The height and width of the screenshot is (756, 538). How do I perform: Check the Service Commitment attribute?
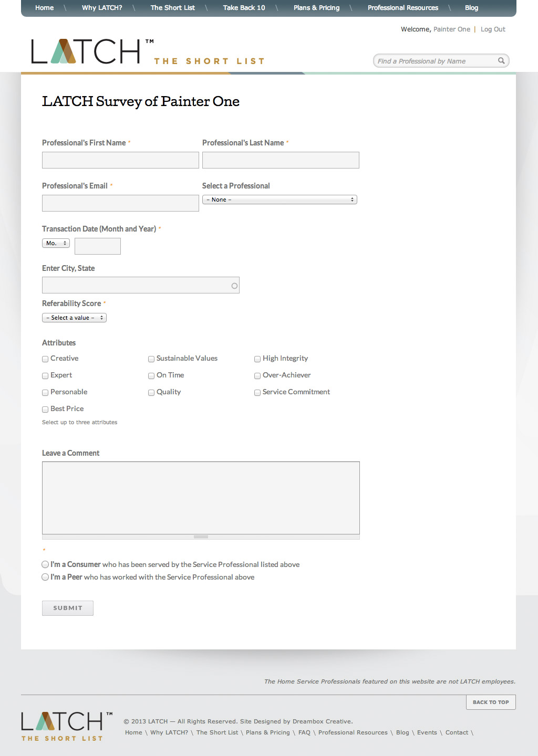[257, 393]
